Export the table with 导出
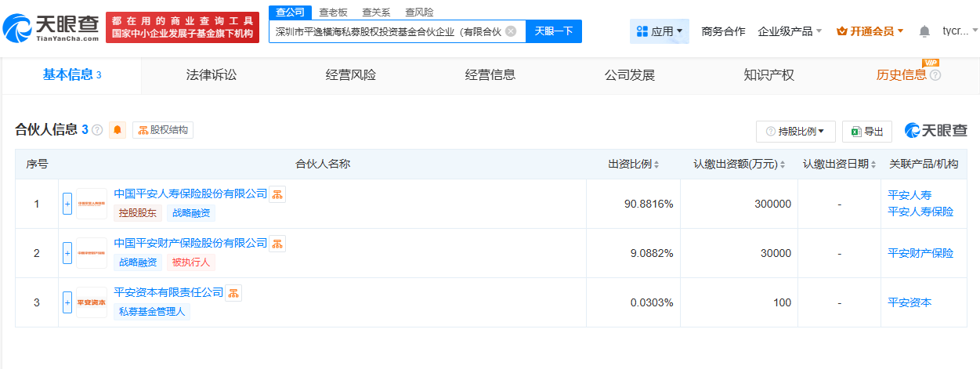 [x=867, y=131]
